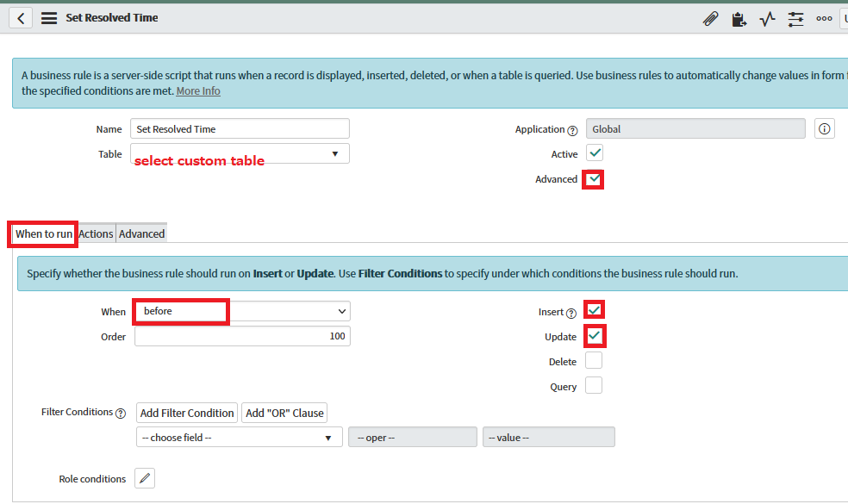Enable the Delete checkbox
The width and height of the screenshot is (848, 504).
pos(593,360)
